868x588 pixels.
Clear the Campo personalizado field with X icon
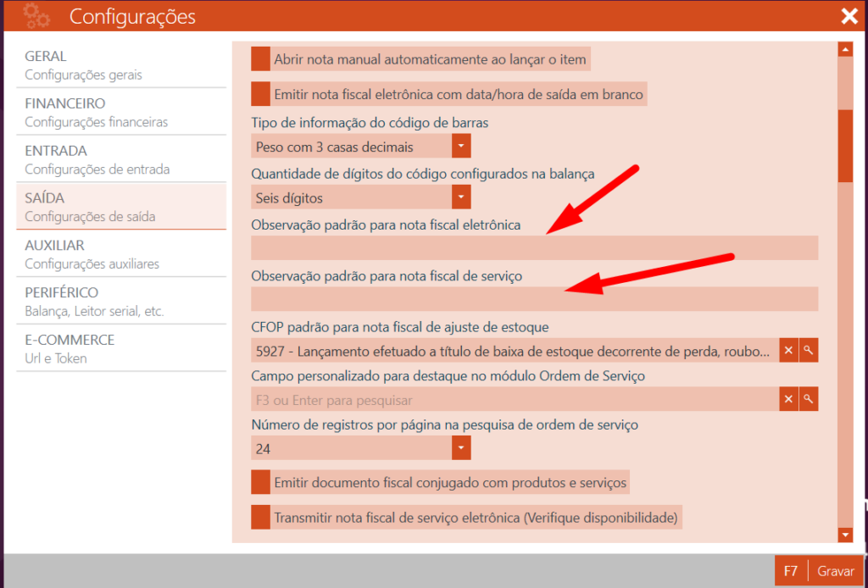(x=788, y=399)
